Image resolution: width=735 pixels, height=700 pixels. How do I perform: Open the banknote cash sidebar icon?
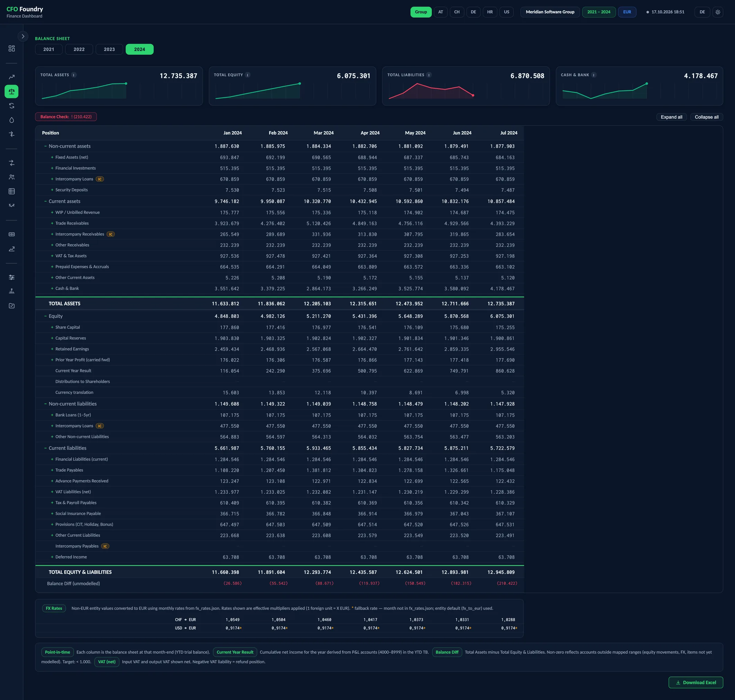pos(11,234)
